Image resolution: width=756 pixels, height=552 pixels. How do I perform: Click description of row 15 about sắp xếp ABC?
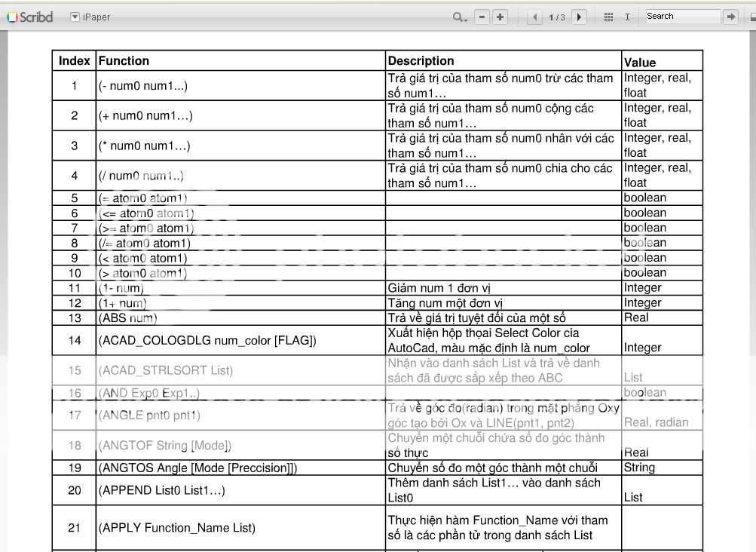pos(494,370)
